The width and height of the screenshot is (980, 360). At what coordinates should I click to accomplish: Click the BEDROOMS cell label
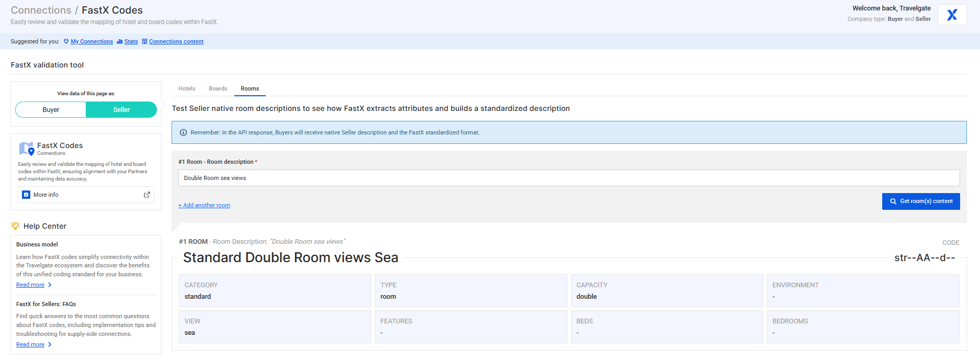790,321
